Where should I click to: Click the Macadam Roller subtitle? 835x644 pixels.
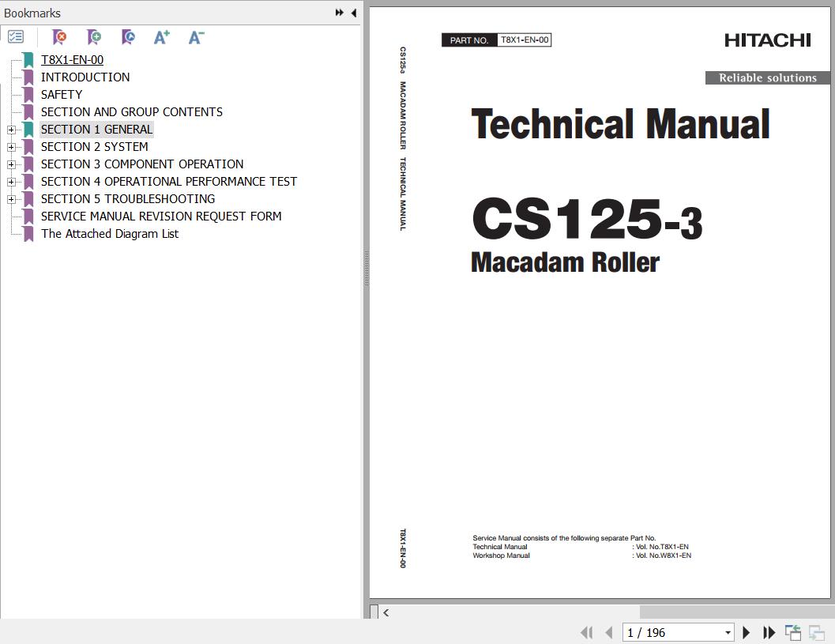tap(565, 262)
